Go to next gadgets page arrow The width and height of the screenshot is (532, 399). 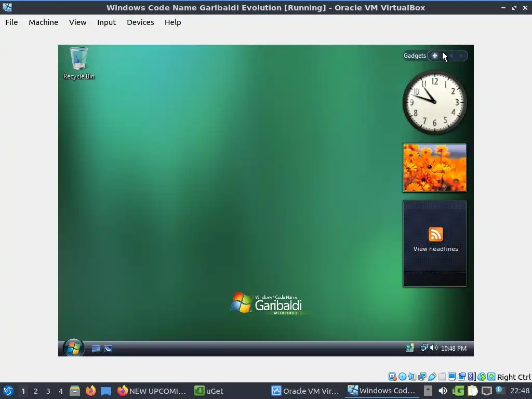coord(461,56)
